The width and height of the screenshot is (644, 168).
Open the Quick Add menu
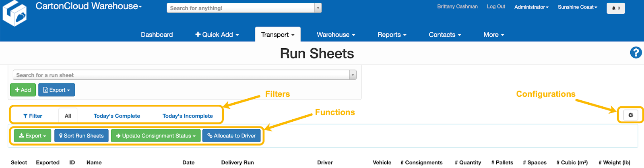[x=217, y=35]
